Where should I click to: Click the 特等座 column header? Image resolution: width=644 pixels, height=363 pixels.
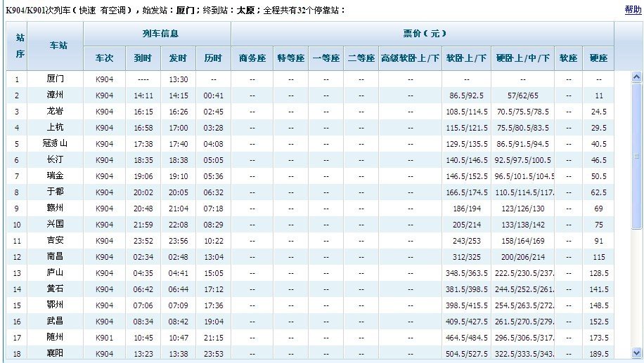291,58
